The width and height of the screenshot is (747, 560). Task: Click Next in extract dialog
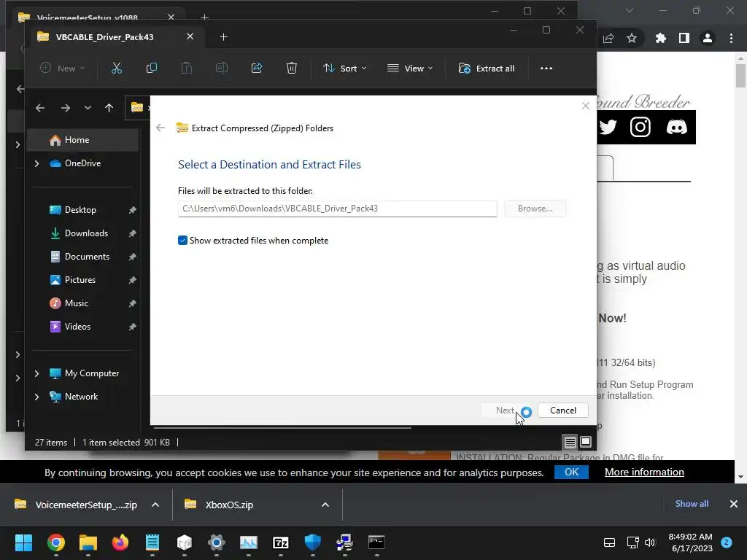505,410
